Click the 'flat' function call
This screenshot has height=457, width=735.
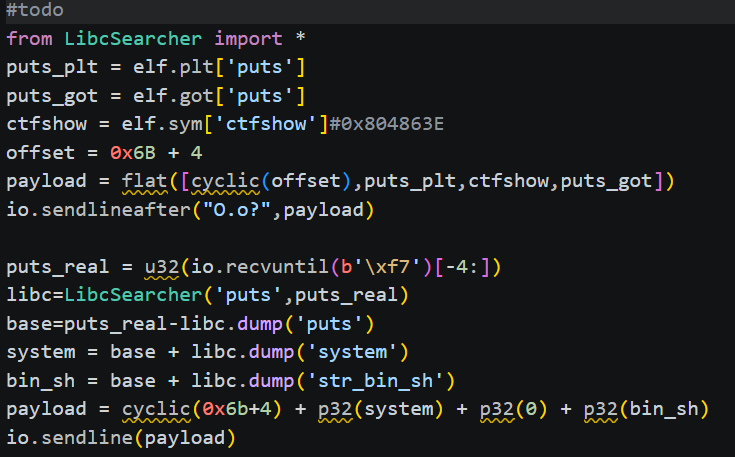(x=144, y=181)
